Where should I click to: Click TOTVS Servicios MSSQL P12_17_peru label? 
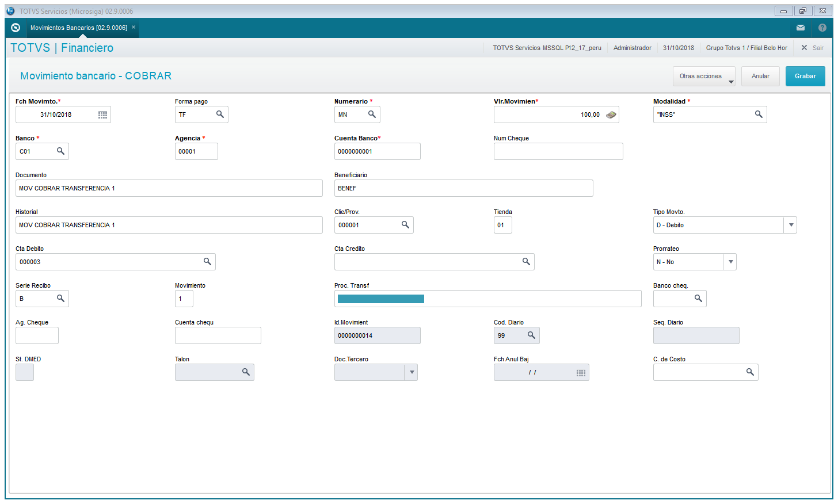547,48
